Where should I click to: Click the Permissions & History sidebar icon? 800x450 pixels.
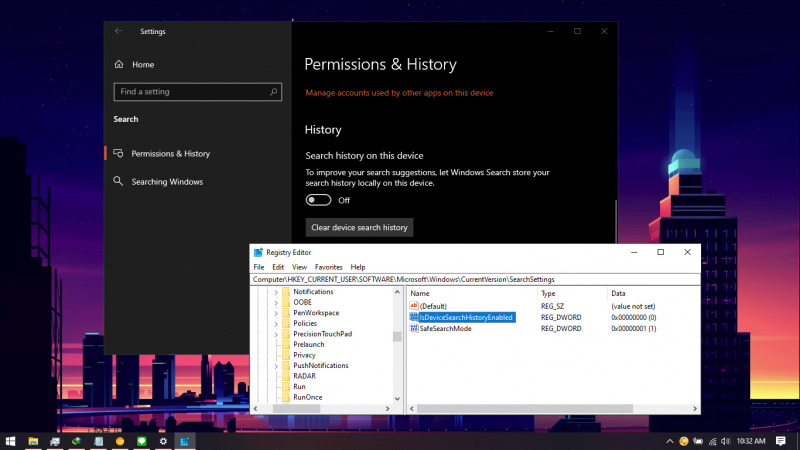click(x=118, y=154)
